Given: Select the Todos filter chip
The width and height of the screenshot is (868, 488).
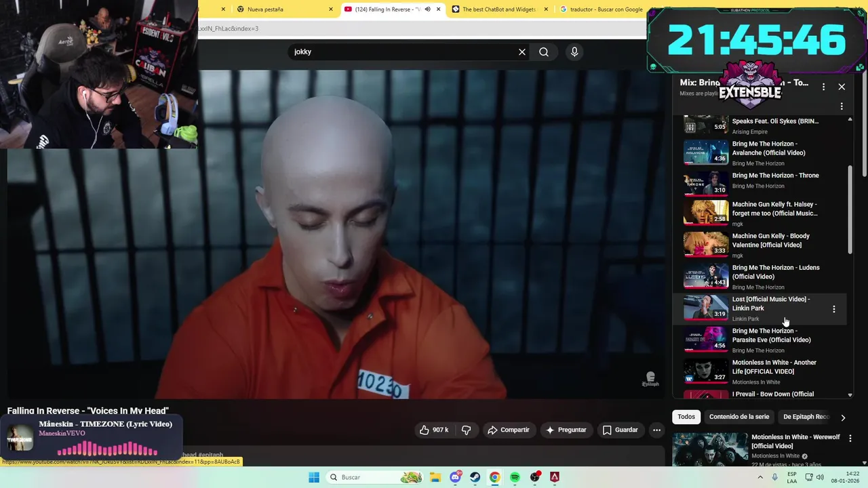Looking at the screenshot, I should (x=686, y=417).
